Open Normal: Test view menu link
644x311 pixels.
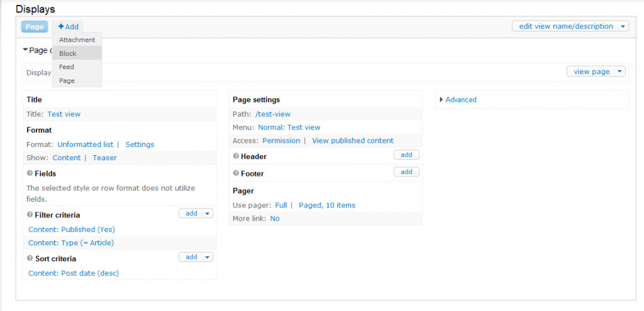[x=289, y=127]
